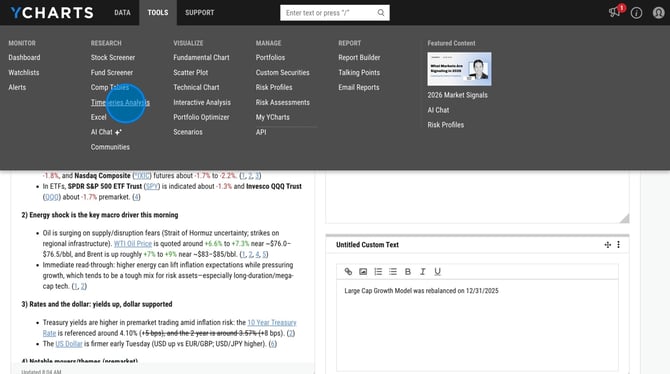Click the WTI Oil Price link
Viewport: 670px width, 374px height.
coord(133,244)
